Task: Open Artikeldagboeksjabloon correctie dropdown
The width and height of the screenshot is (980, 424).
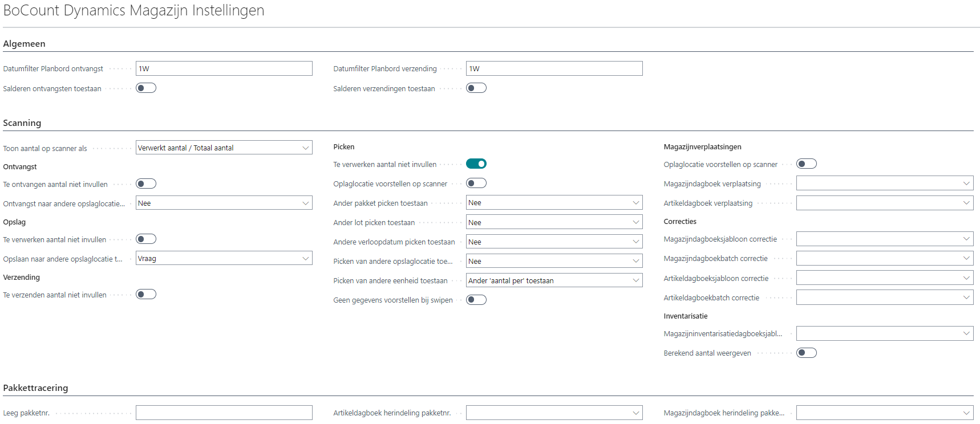Action: (x=885, y=278)
